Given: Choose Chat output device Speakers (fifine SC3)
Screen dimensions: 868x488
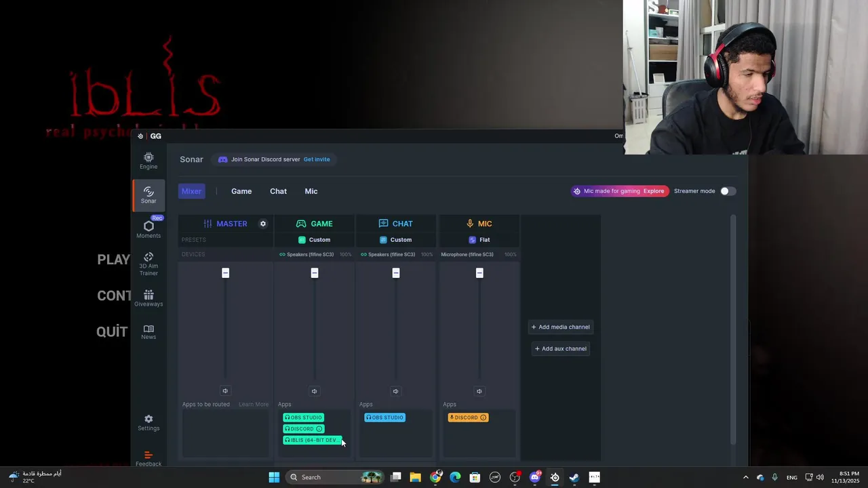Looking at the screenshot, I should point(392,255).
